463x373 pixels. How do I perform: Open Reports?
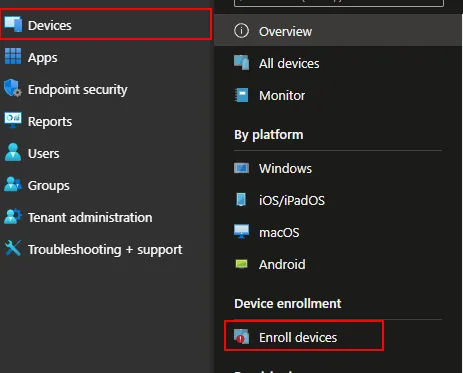50,121
